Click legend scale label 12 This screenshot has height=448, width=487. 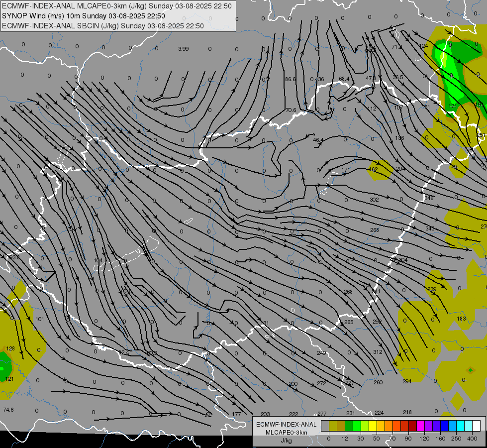344,439
